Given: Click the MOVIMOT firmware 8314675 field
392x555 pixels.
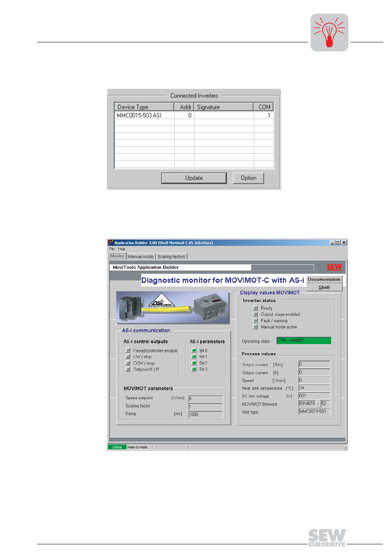Looking at the screenshot, I should coord(307,403).
